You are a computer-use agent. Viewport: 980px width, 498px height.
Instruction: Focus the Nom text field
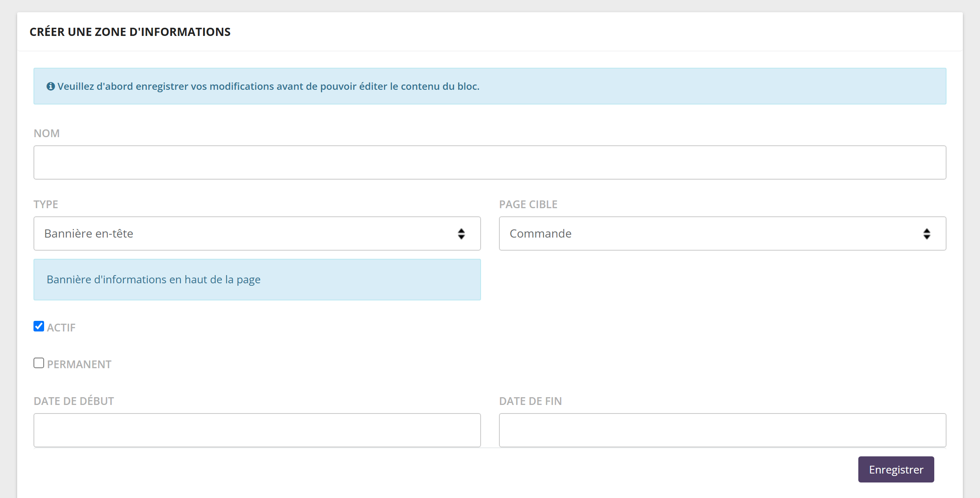tap(490, 162)
